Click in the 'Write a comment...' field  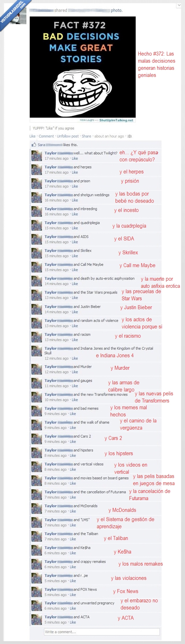pyautogui.click(x=102, y=632)
